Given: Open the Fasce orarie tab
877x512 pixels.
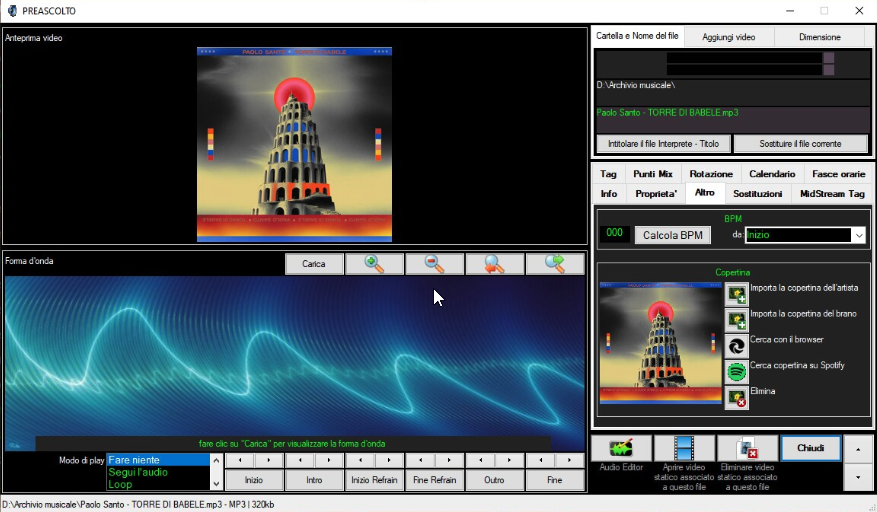Looking at the screenshot, I should pyautogui.click(x=838, y=174).
